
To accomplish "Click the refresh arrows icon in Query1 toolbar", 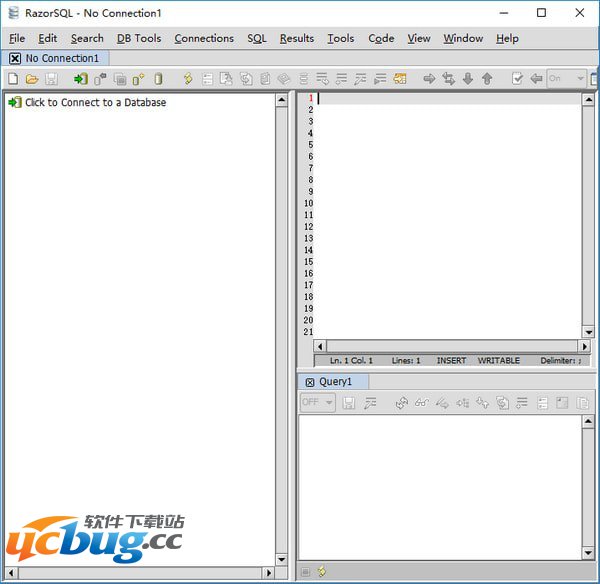I will (402, 403).
